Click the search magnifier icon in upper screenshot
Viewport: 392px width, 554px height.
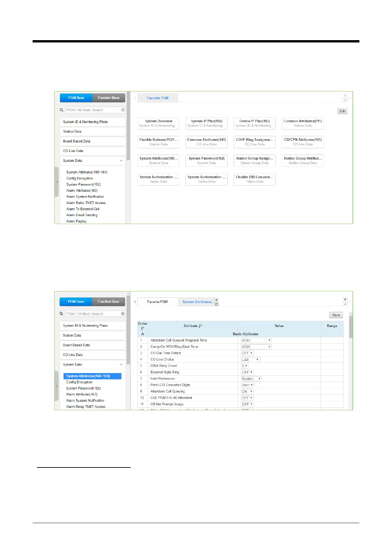point(62,110)
